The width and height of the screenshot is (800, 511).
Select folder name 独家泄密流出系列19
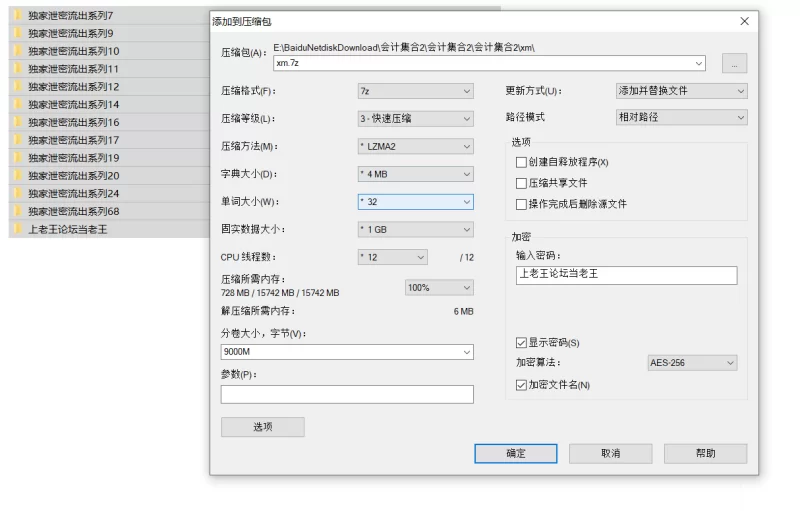point(73,158)
